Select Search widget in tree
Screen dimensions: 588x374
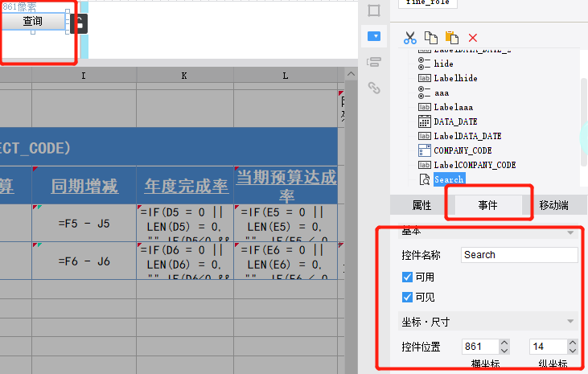pos(450,179)
